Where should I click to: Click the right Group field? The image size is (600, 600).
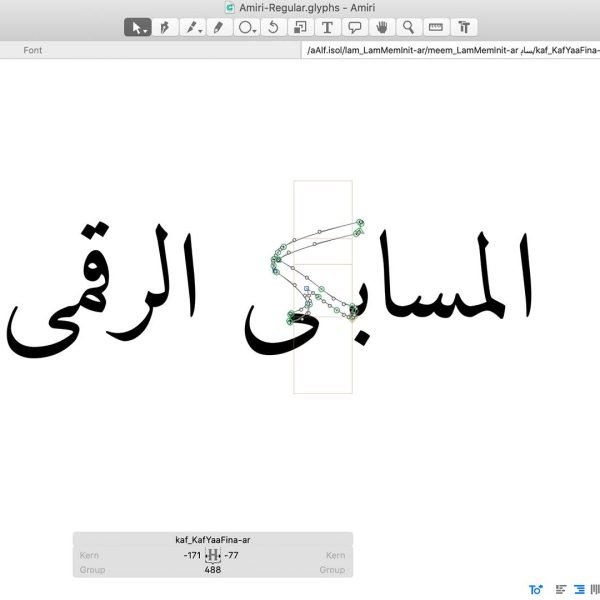coord(332,570)
